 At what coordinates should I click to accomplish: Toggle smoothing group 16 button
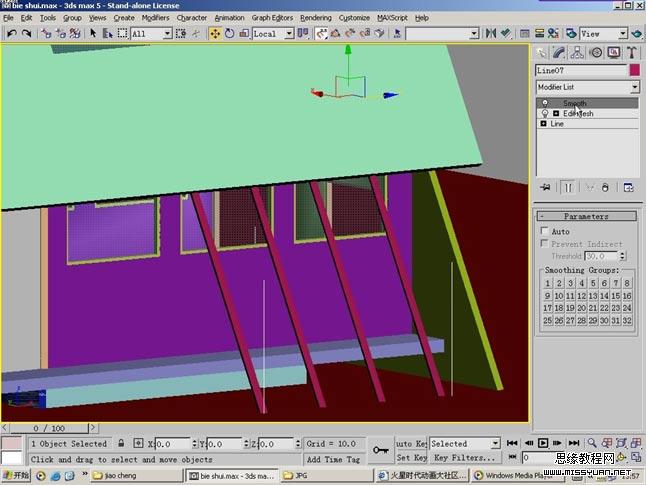click(x=627, y=296)
